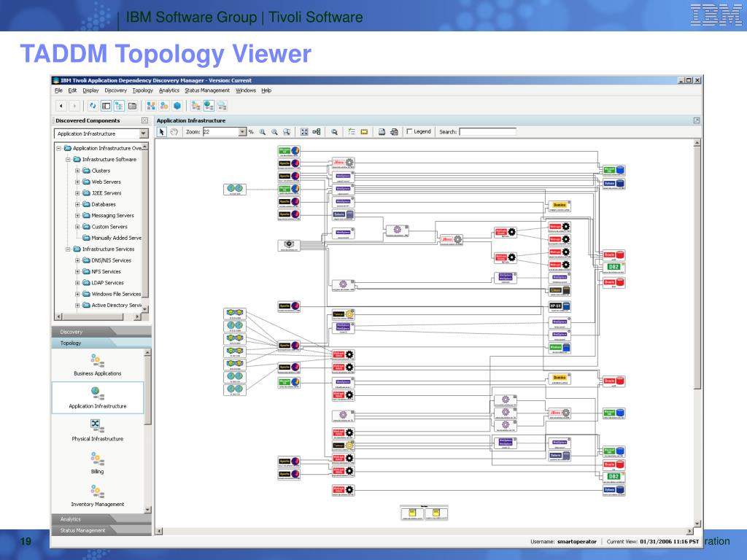Open the Windows menu
Viewport: 747px width, 560px height.
245,90
